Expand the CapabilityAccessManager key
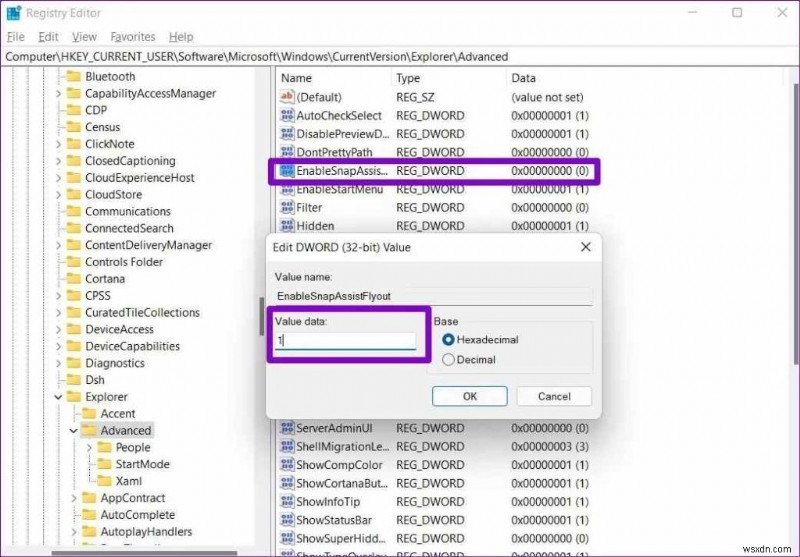 (58, 93)
